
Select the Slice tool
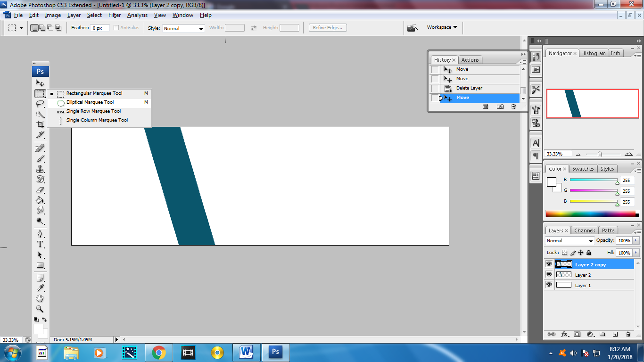[40, 135]
